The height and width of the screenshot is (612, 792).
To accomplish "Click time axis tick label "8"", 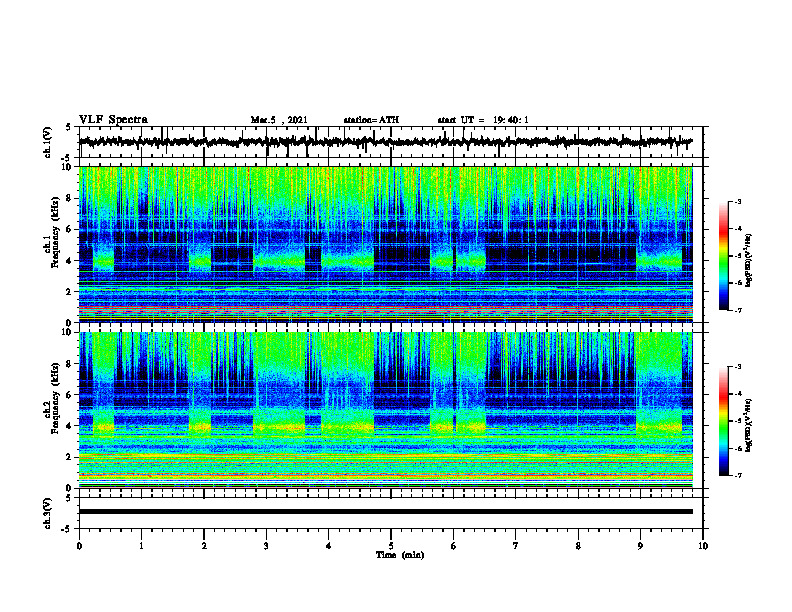I will [578, 546].
